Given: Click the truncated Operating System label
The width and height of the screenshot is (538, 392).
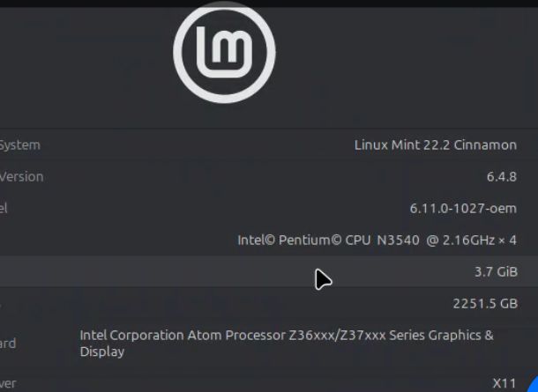Looking at the screenshot, I should click(x=20, y=144).
